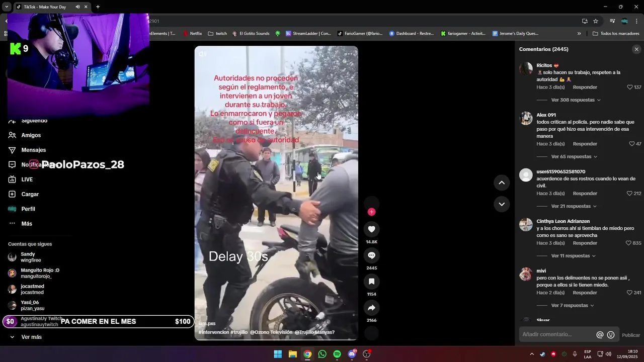Screen dimensions: 644x362
Task: Expand Ver 11 respuestas
Action: click(574, 256)
